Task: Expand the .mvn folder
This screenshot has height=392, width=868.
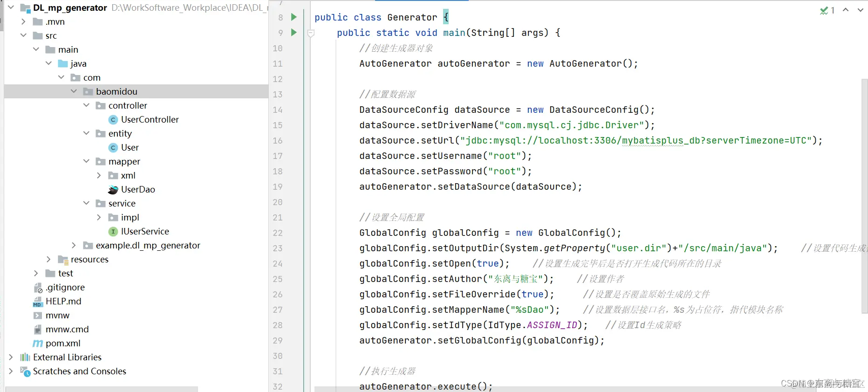Action: [x=23, y=21]
